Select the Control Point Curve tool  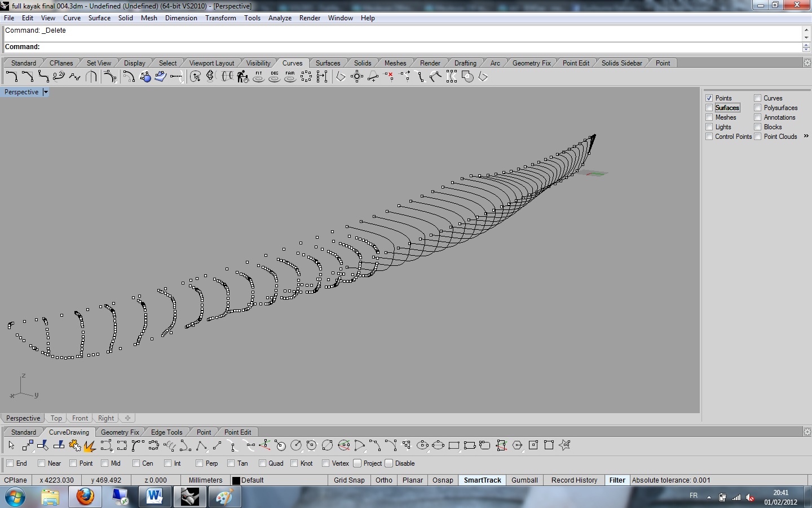pos(12,77)
